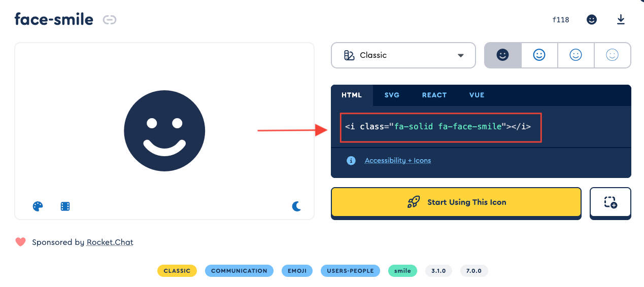
Task: Click the HTML code snippet to copy
Action: pyautogui.click(x=437, y=126)
